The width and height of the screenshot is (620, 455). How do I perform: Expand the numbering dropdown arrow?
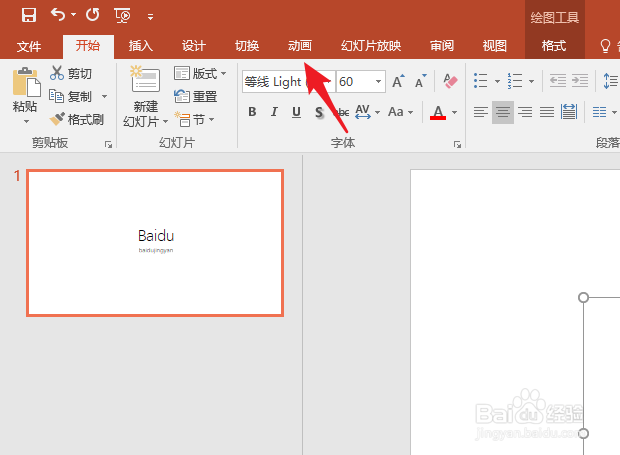531,81
